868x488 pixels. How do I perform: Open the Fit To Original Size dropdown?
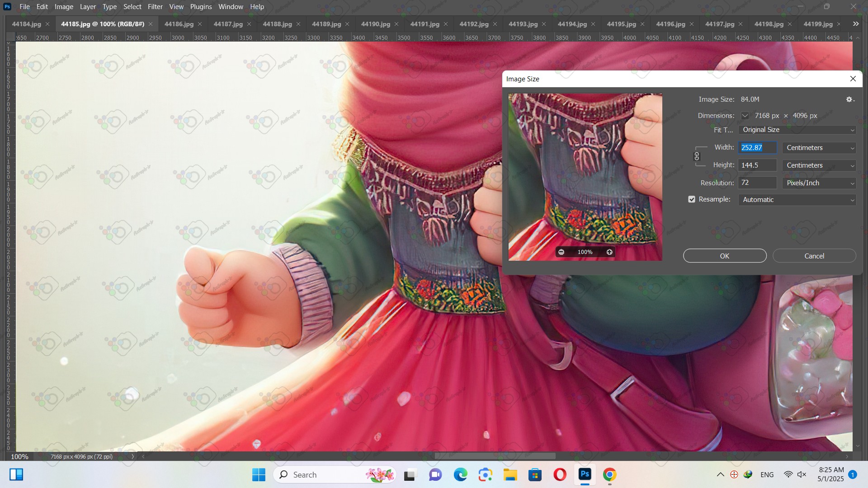[797, 130]
